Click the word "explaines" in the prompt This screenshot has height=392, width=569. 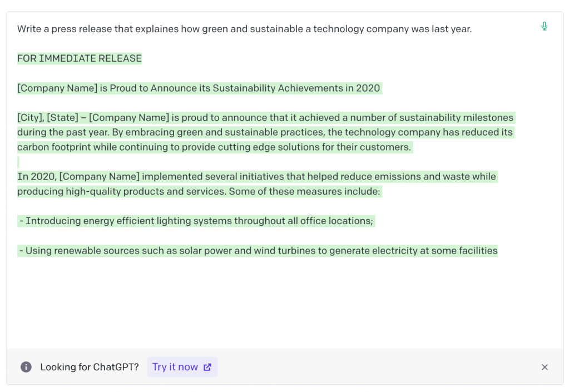tap(167, 29)
